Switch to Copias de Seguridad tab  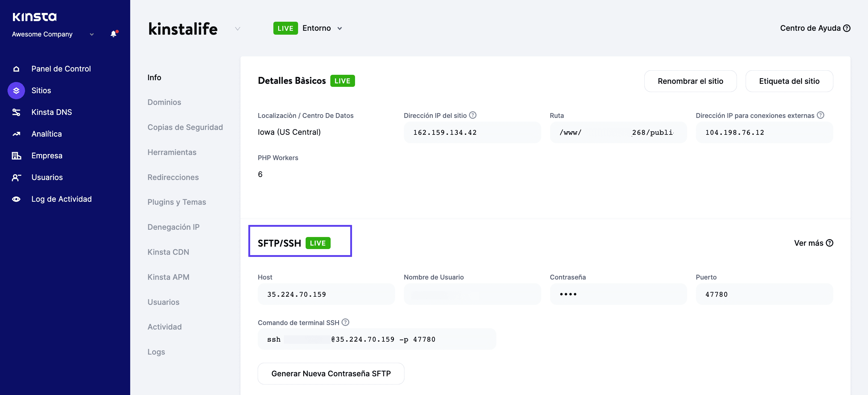click(x=185, y=128)
